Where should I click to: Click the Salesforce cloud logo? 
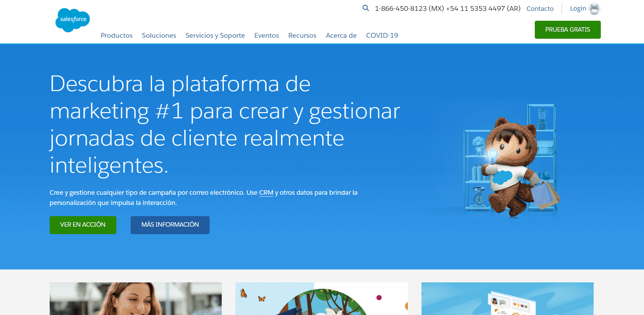72,20
